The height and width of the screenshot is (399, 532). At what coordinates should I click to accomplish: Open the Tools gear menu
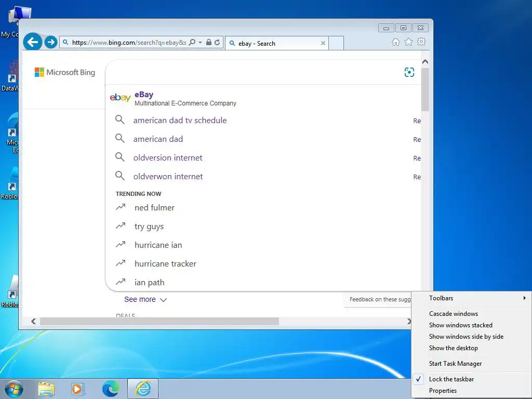point(421,42)
